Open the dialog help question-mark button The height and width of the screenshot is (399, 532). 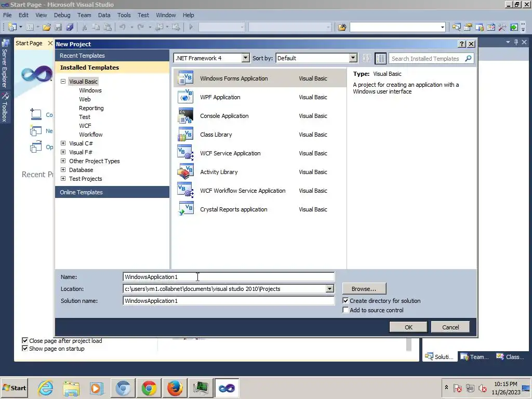coord(461,44)
